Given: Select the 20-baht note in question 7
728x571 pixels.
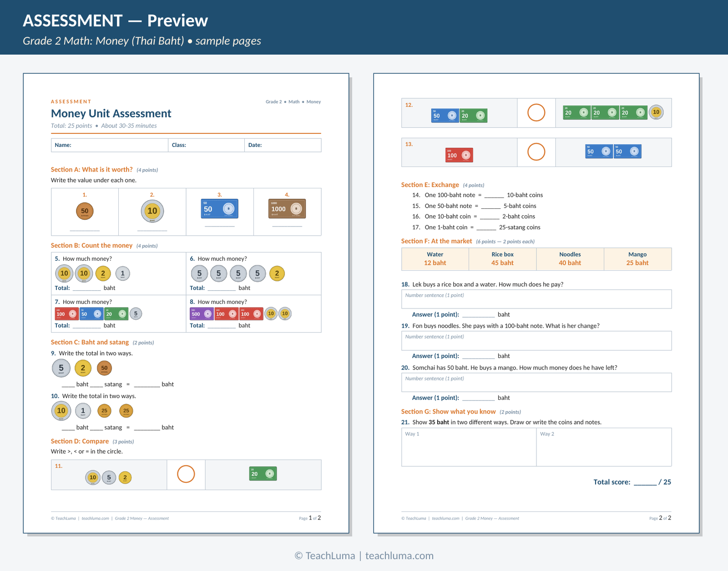Looking at the screenshot, I should pos(116,314).
